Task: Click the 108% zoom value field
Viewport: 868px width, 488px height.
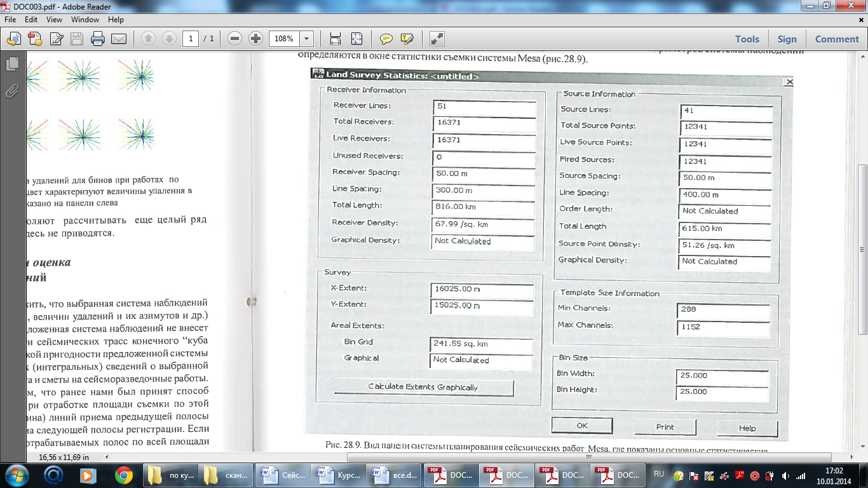Action: pos(285,39)
